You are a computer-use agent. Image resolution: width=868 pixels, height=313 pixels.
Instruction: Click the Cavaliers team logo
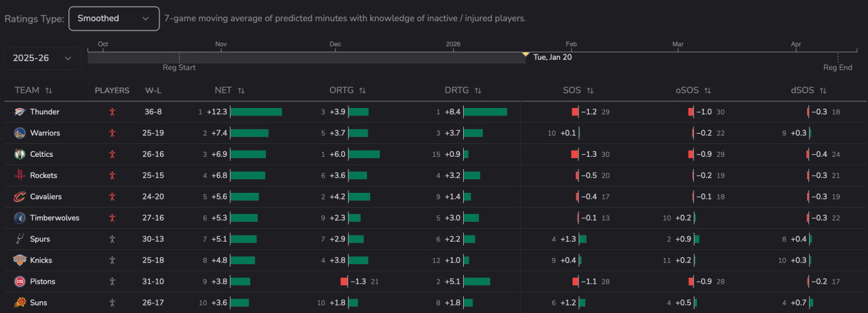click(x=20, y=197)
